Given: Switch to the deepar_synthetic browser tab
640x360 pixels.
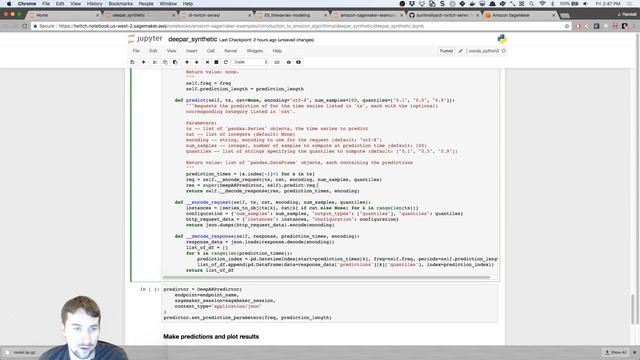Looking at the screenshot, I should pyautogui.click(x=140, y=15).
